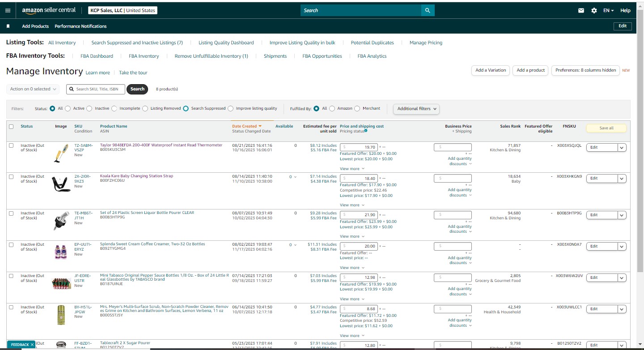
Task: Check the box for the Splenda creamer row
Action: (x=11, y=245)
